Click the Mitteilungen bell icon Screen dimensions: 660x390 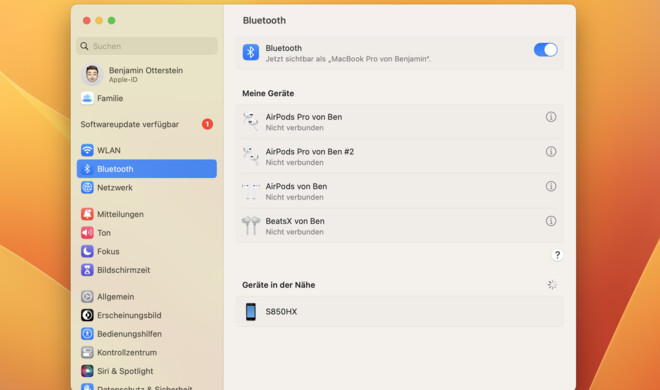(x=87, y=214)
